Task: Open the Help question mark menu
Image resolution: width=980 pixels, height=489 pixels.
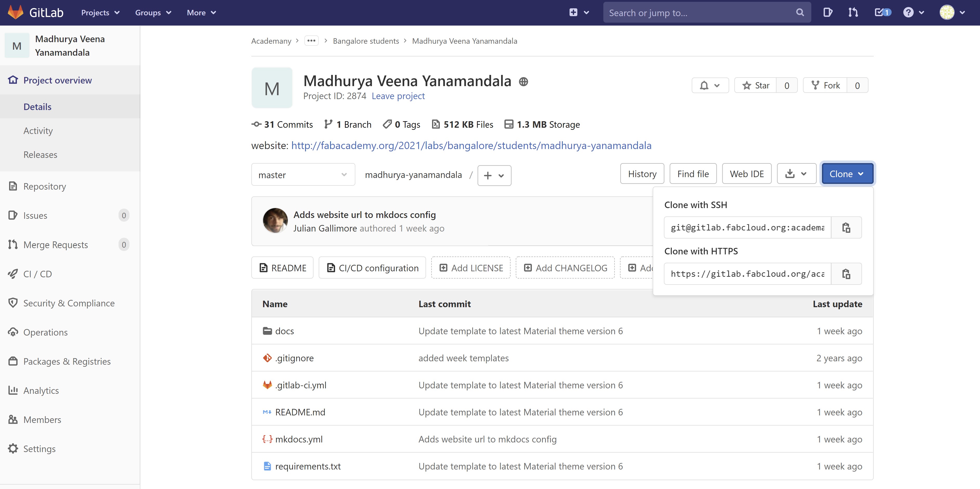Action: pyautogui.click(x=913, y=12)
